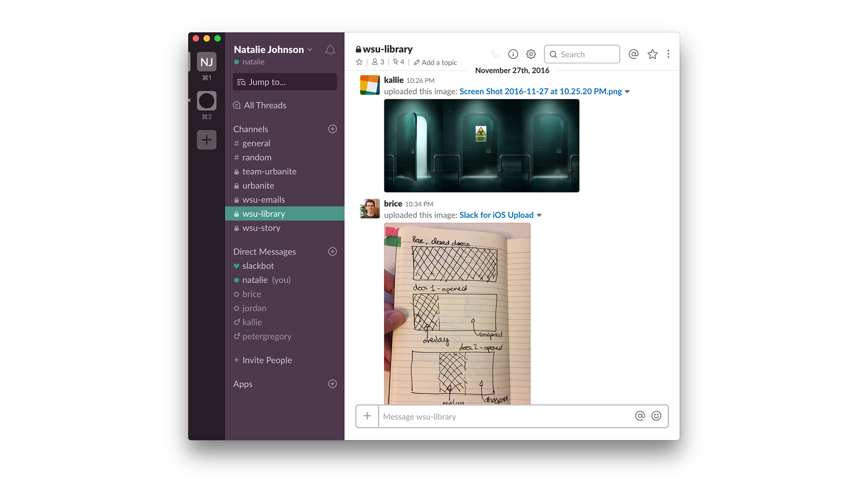Click kallie's username in the message
868x488 pixels.
pyautogui.click(x=393, y=80)
